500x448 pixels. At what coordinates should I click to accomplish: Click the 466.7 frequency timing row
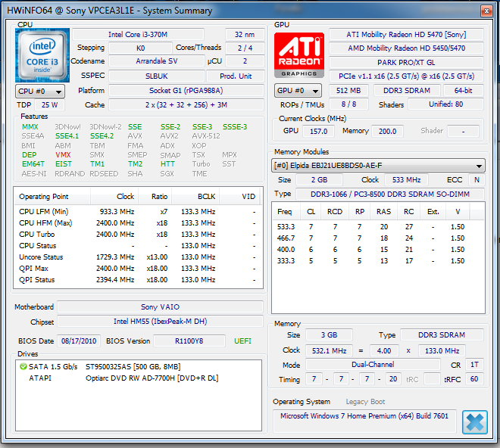(378, 238)
